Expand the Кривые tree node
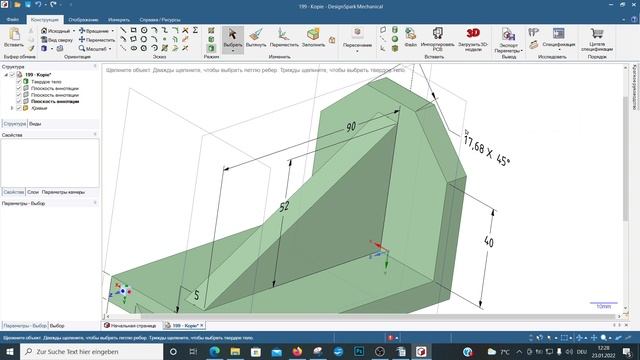The image size is (640, 360). pyautogui.click(x=12, y=108)
